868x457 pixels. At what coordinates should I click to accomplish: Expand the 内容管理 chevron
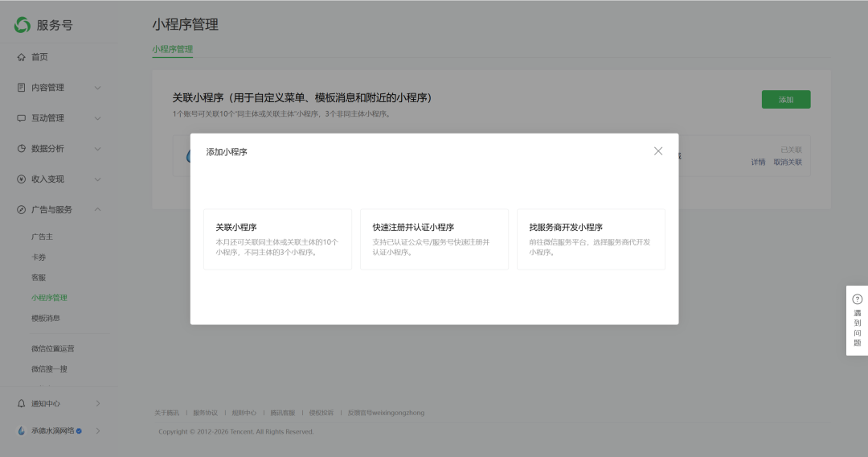click(97, 88)
